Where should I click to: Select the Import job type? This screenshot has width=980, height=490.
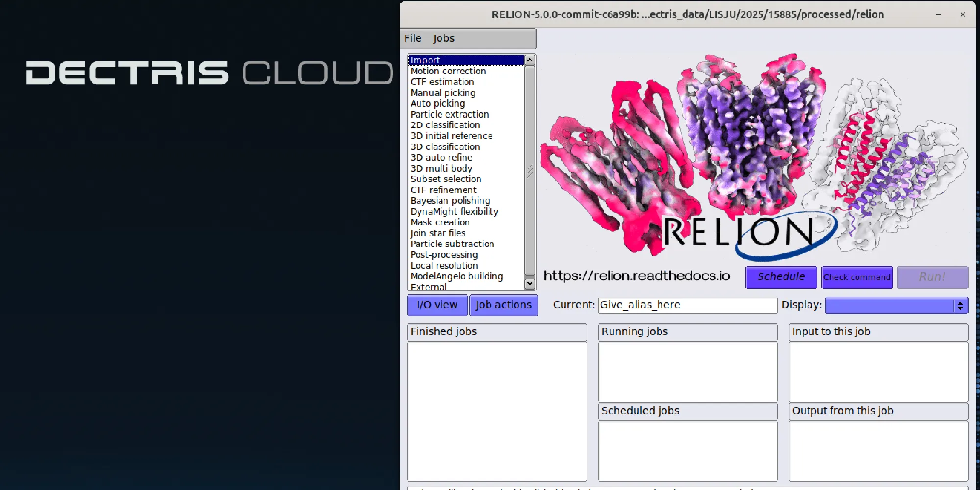pos(466,60)
